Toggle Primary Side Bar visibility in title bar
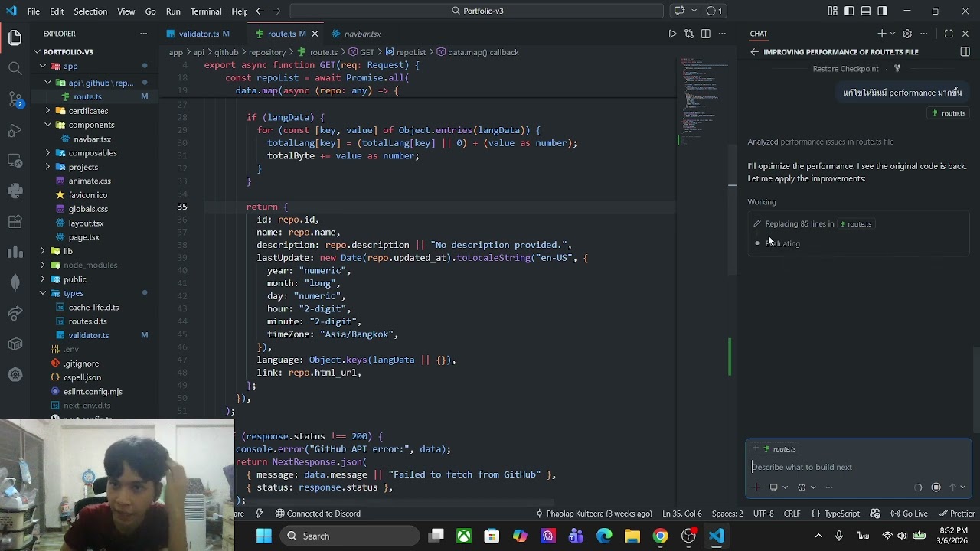 tap(849, 11)
